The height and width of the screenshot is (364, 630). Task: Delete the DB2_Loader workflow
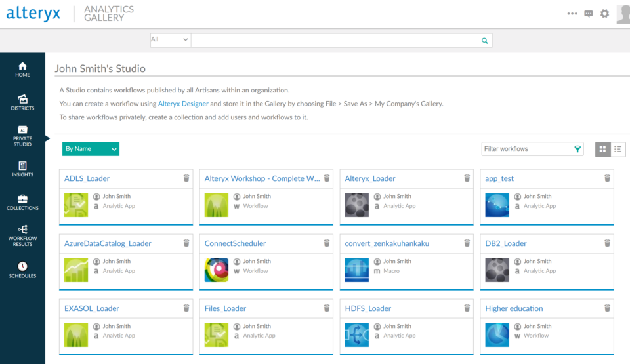pos(607,243)
